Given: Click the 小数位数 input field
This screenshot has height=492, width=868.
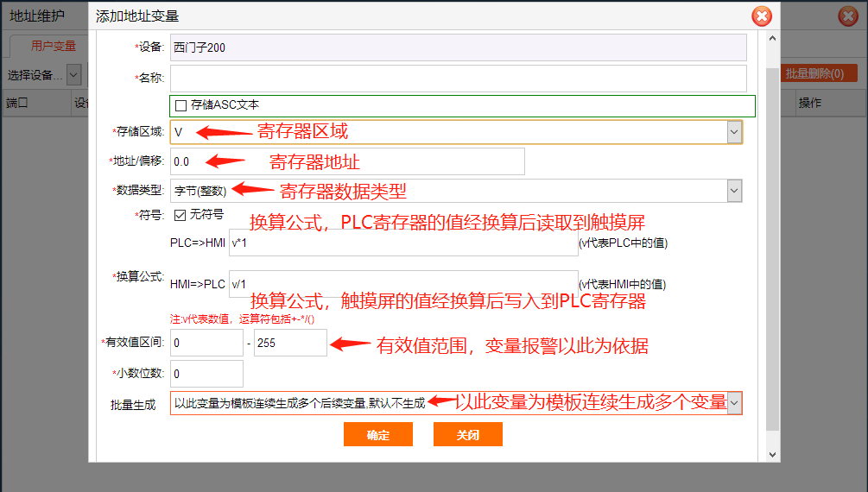Looking at the screenshot, I should (206, 374).
